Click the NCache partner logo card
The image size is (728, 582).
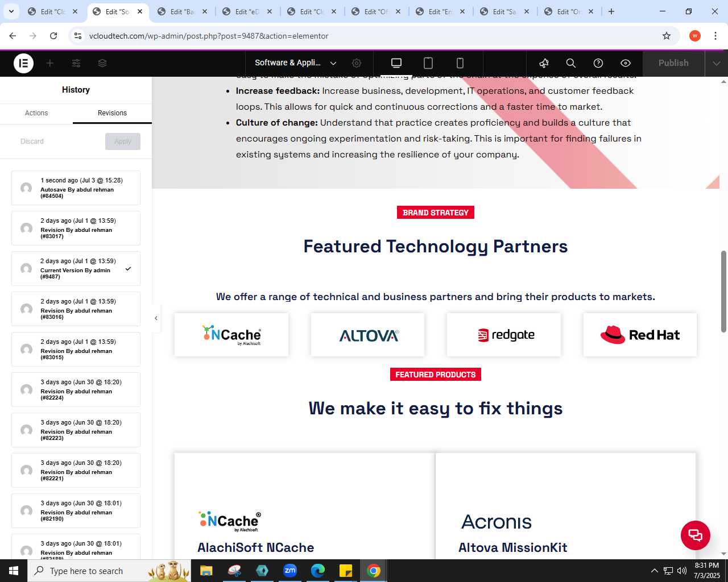[231, 335]
